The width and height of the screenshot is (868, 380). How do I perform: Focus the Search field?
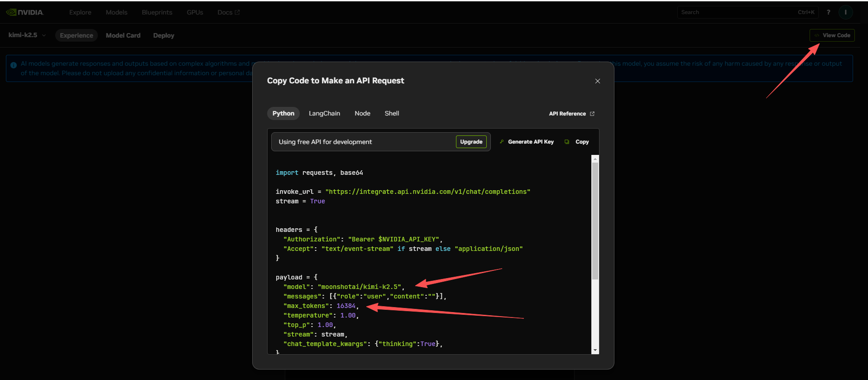748,12
